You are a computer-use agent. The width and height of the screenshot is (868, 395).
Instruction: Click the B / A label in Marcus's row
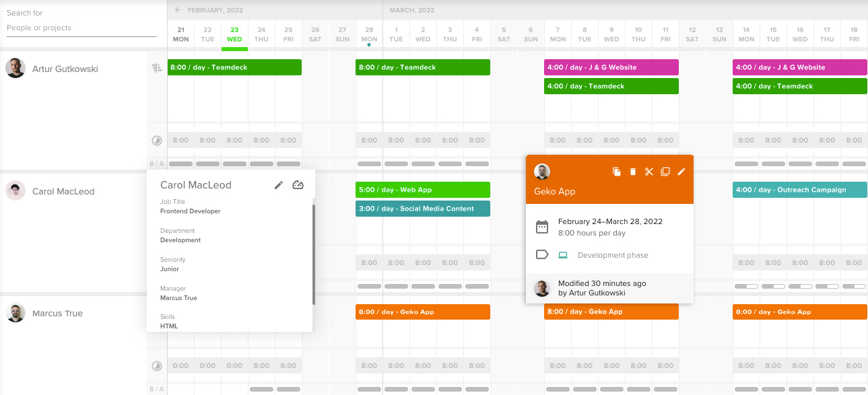(x=156, y=389)
